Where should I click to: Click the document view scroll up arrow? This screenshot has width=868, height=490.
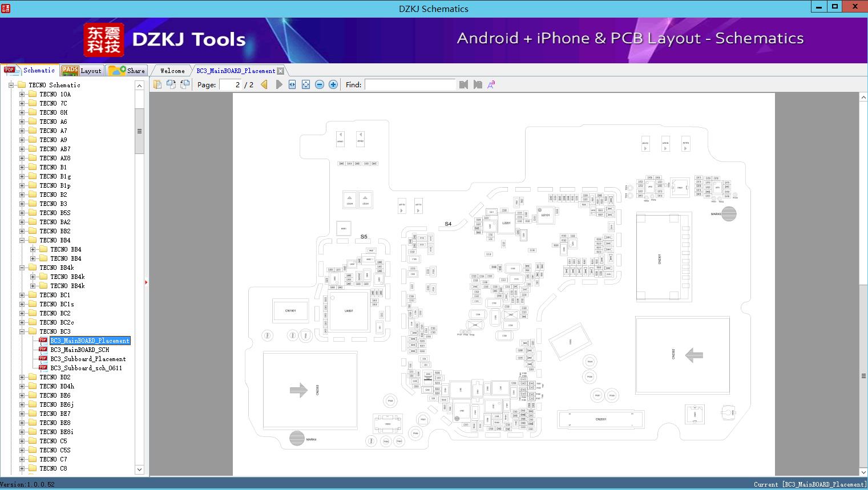863,98
